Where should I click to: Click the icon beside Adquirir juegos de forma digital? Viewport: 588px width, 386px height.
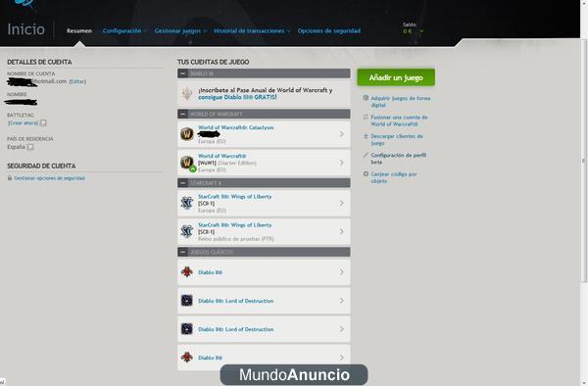pos(366,98)
